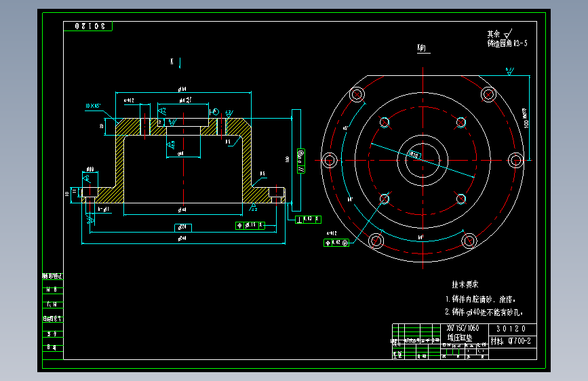
Task: Select the perpendicularity tolerance frame
Action: pos(309,220)
